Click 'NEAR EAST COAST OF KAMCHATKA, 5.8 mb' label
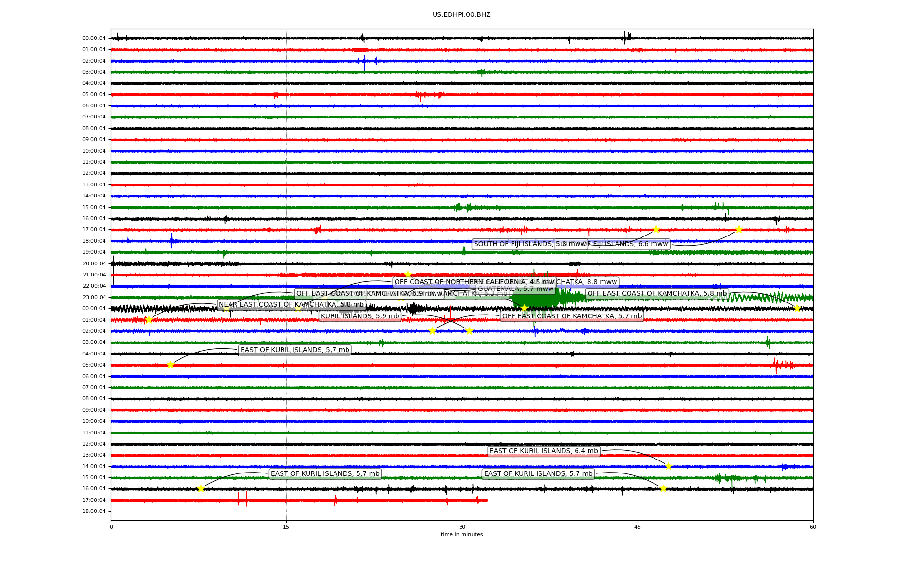 pyautogui.click(x=291, y=305)
